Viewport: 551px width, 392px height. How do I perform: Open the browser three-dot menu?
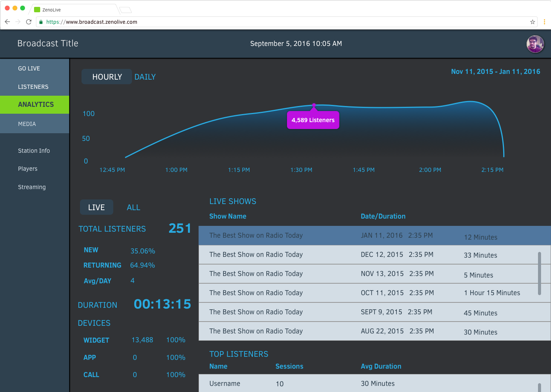[x=544, y=22]
